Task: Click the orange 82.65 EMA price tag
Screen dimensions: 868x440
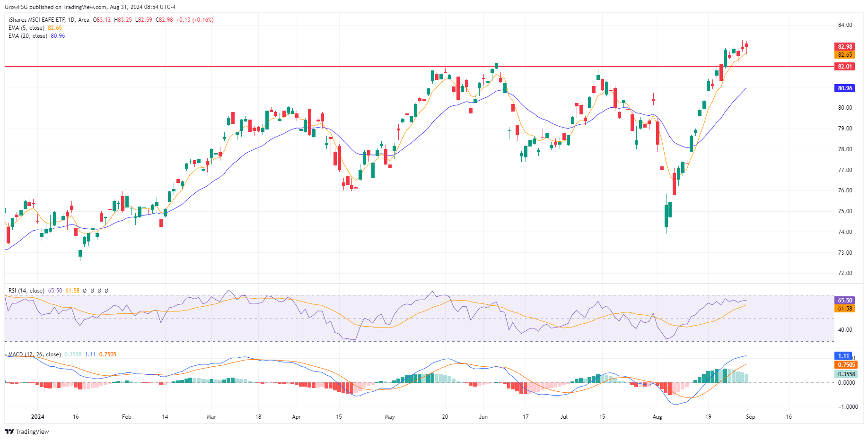Action: coord(844,55)
